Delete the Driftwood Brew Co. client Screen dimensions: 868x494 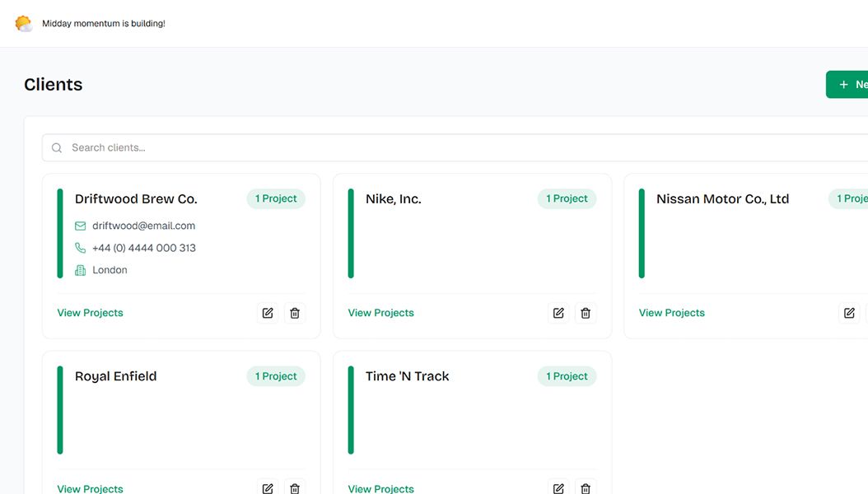coord(295,313)
